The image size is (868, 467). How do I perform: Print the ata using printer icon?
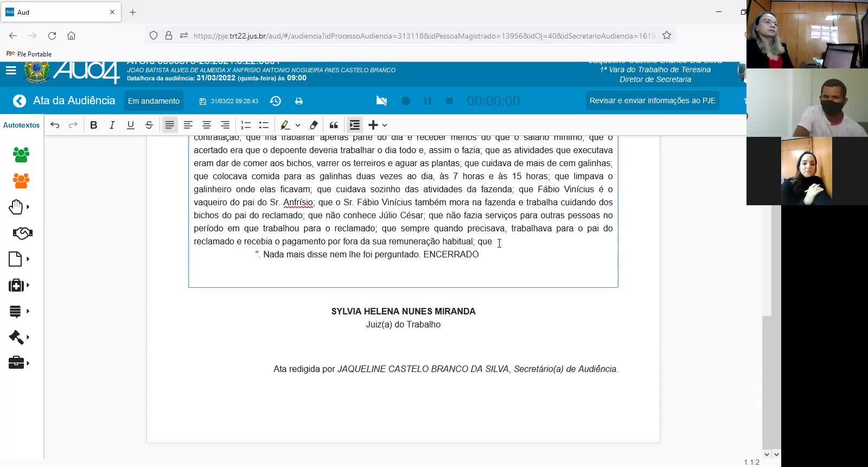299,101
